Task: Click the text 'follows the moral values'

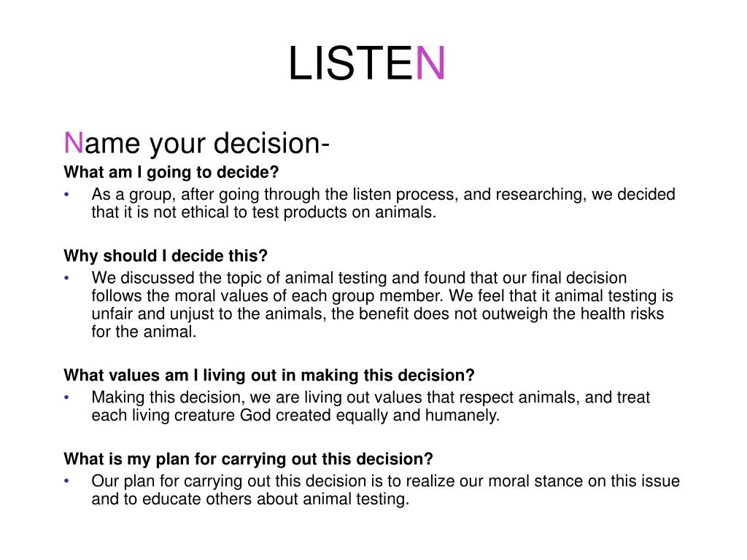Action: pyautogui.click(x=180, y=296)
